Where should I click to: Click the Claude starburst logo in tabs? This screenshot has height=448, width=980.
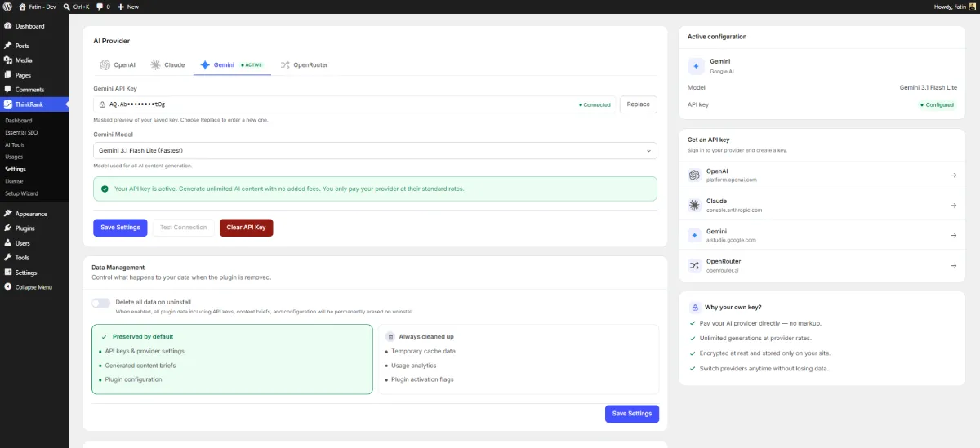click(156, 64)
